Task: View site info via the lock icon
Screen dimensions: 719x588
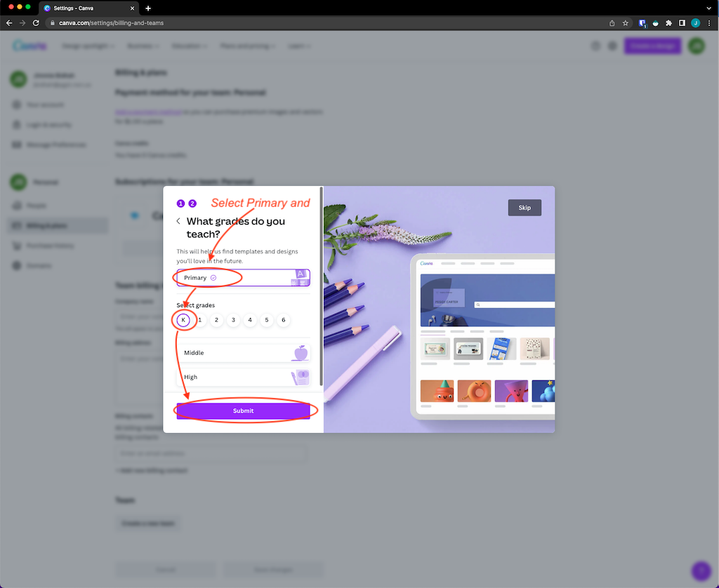Action: pyautogui.click(x=52, y=23)
